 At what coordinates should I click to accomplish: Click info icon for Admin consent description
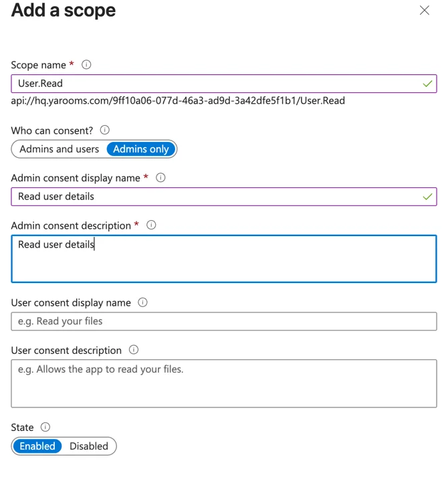pos(151,225)
